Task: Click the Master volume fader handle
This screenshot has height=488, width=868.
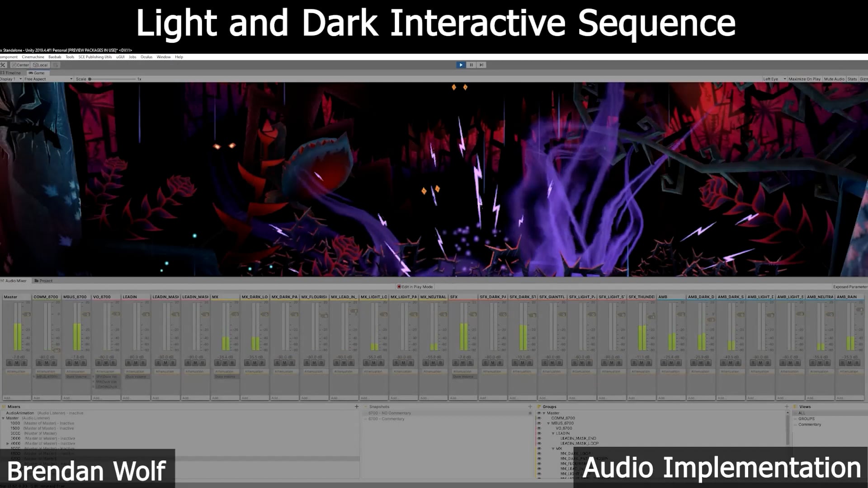Action: (27, 314)
